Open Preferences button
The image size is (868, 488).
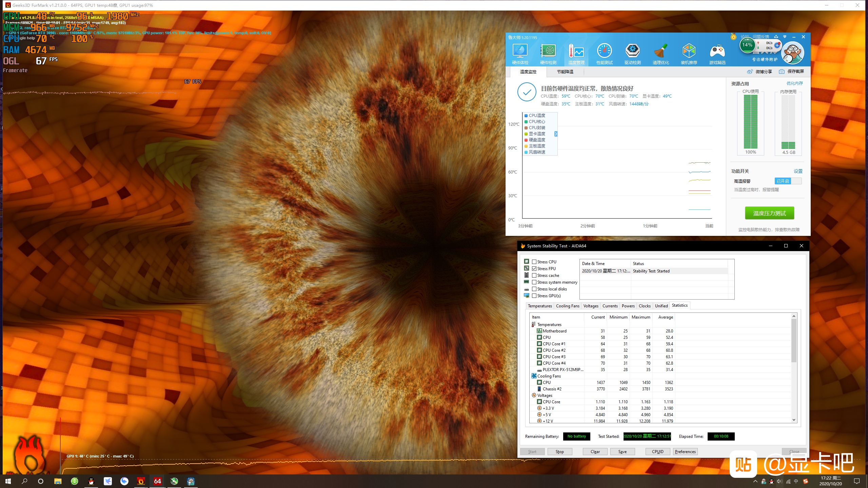coord(685,451)
